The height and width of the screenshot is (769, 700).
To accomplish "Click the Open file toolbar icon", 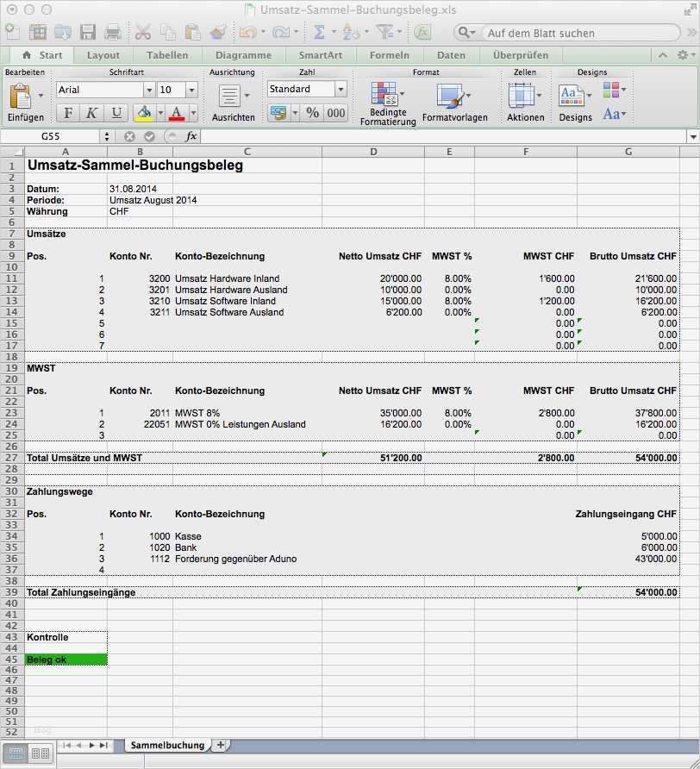I will (x=63, y=33).
